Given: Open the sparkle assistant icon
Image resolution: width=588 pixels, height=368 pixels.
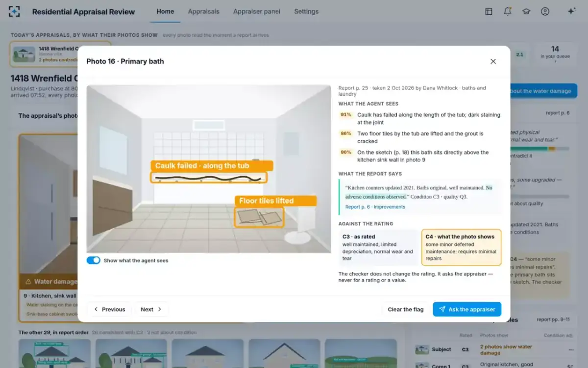Looking at the screenshot, I should pyautogui.click(x=571, y=11).
